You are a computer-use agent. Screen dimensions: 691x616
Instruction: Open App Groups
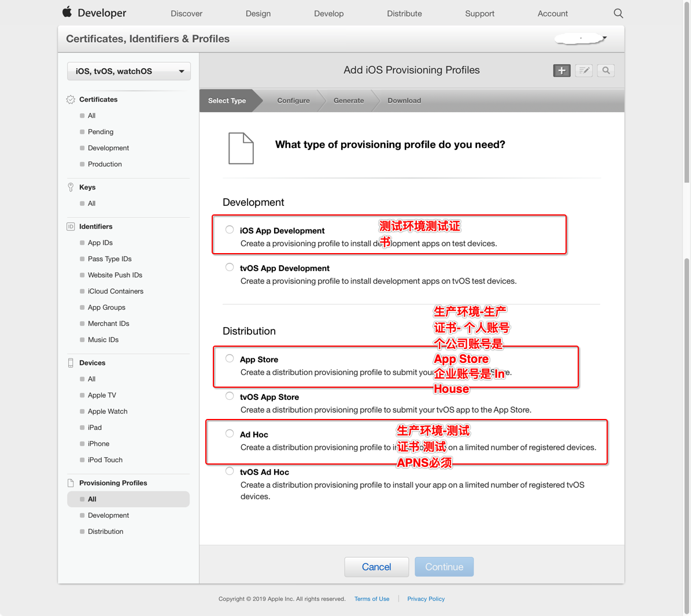[106, 308]
